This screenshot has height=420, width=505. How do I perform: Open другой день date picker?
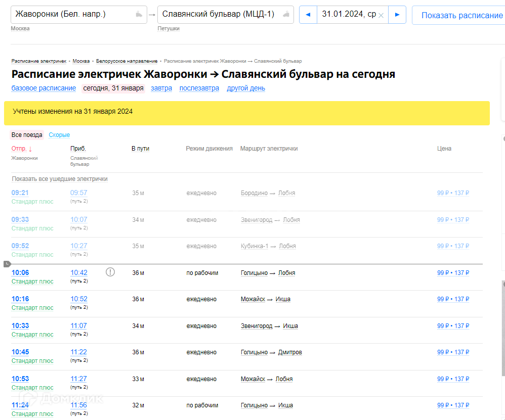click(x=245, y=88)
